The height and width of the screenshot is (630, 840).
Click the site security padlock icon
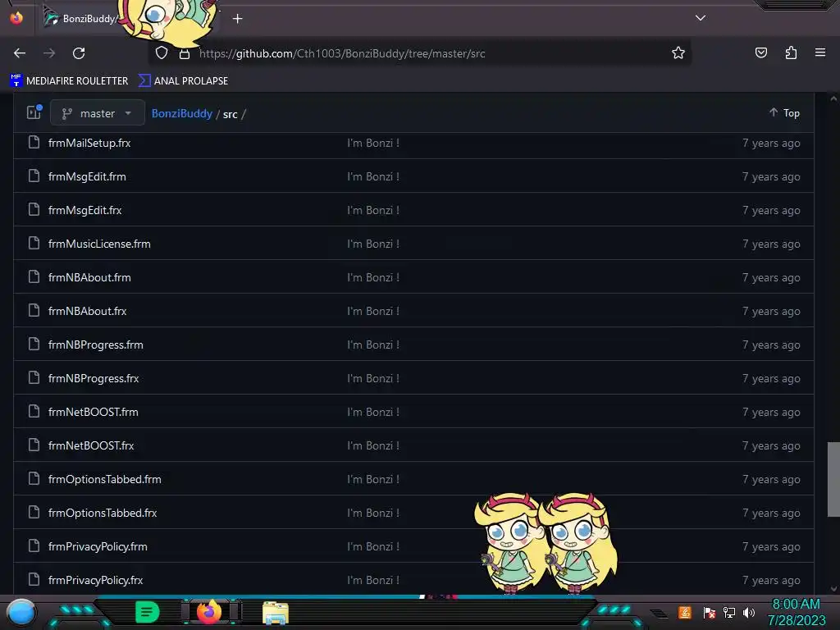tap(185, 53)
